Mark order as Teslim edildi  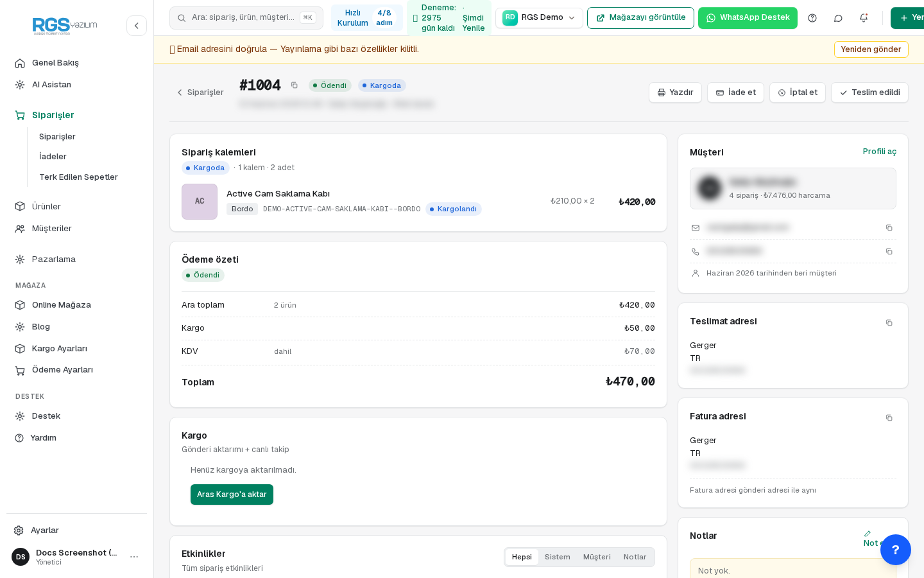pos(869,92)
